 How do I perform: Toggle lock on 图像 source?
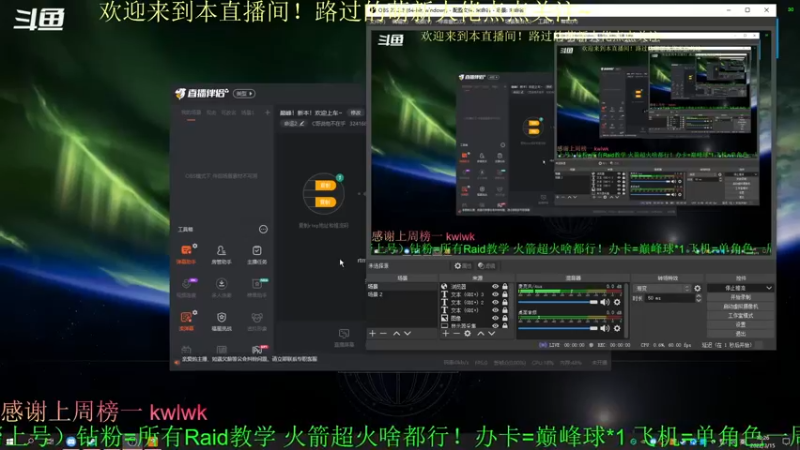click(505, 317)
